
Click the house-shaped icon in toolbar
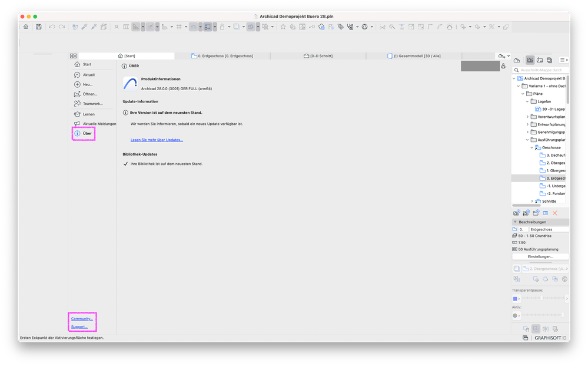(449, 27)
